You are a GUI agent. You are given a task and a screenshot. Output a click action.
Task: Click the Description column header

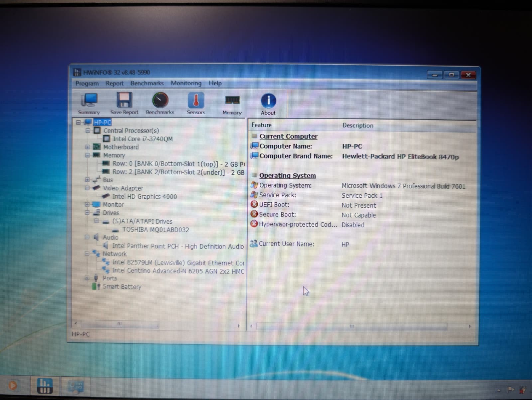(x=358, y=125)
